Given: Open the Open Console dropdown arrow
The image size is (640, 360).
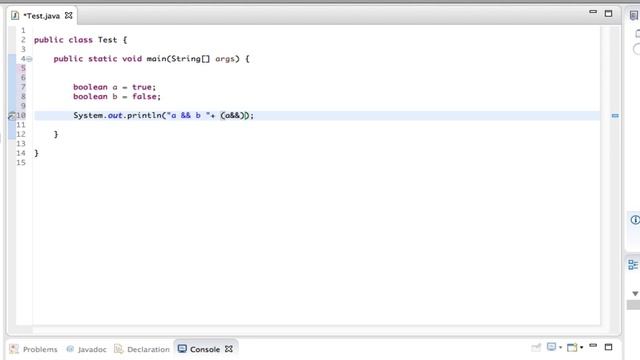Looking at the screenshot, I should (x=581, y=347).
